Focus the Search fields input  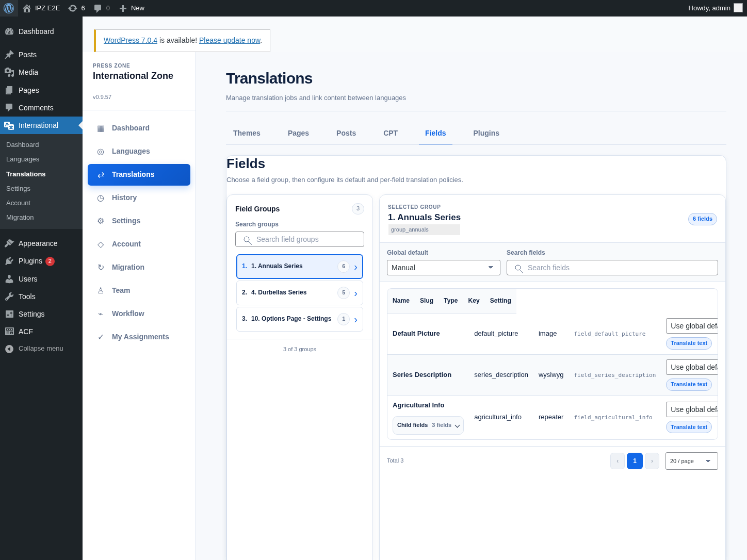612,268
